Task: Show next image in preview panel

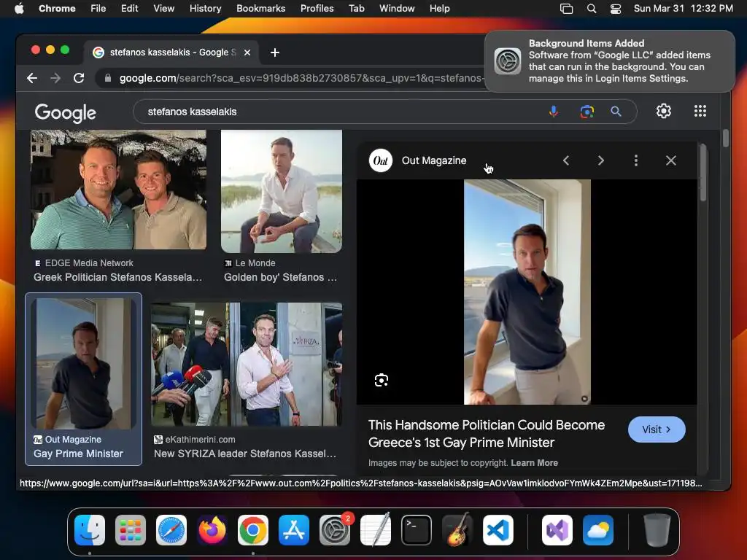Action: coord(601,160)
